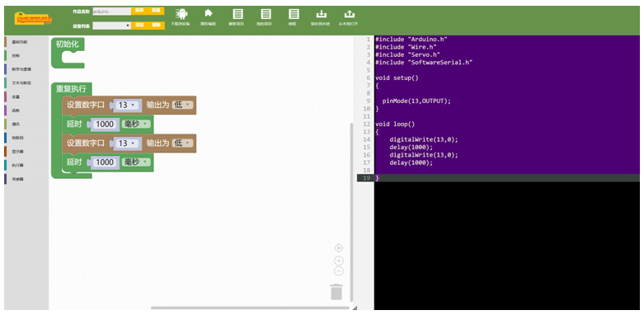Click the haohaodada logo

33,18
